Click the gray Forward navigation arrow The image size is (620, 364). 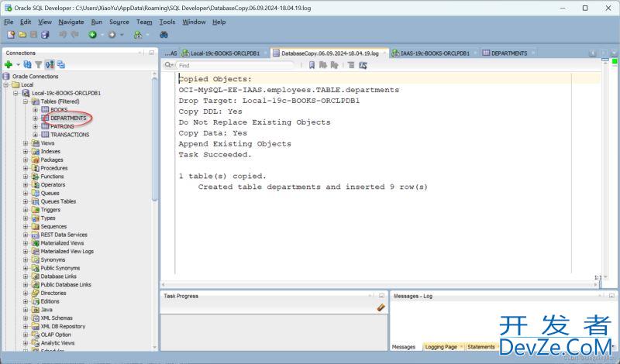112,35
